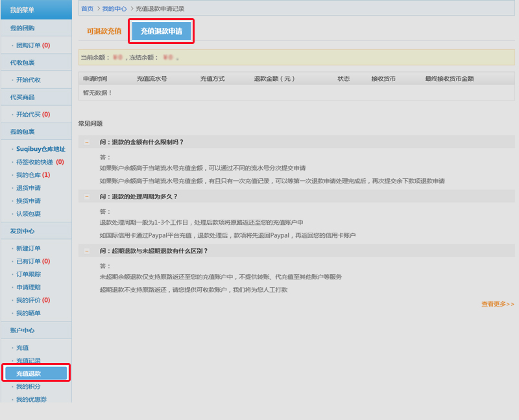Open the Suqibuy仓库地址 page

(x=40, y=148)
